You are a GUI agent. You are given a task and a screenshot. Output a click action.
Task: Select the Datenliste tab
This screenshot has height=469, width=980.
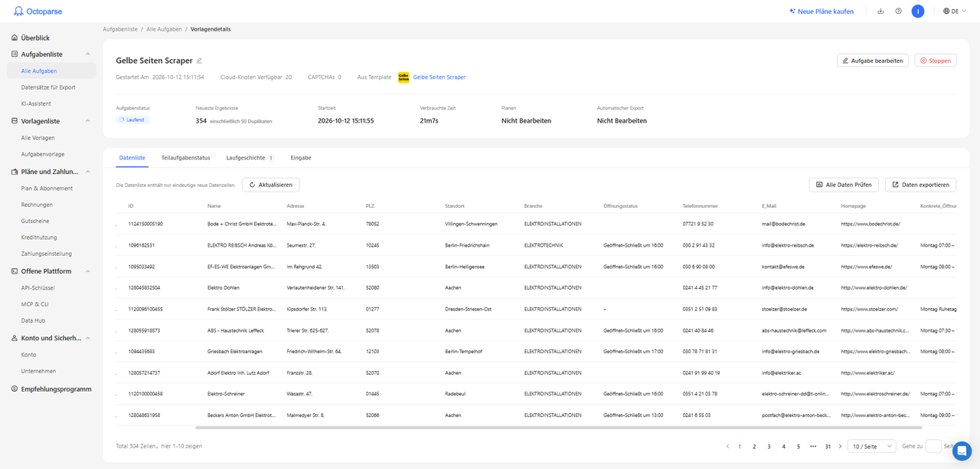(x=132, y=158)
